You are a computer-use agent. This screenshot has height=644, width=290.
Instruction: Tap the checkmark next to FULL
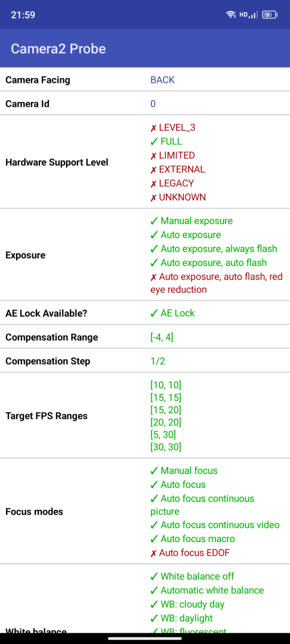coord(154,142)
